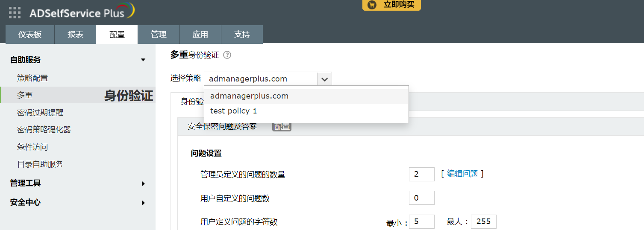Collapse the 自助服务 sidebar section
This screenshot has height=230, width=644.
(x=143, y=60)
